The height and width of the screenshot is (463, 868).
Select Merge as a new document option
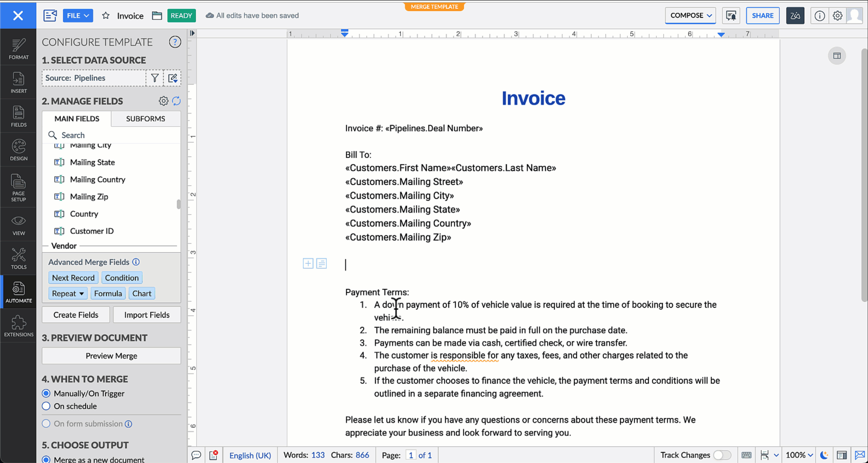click(x=46, y=459)
